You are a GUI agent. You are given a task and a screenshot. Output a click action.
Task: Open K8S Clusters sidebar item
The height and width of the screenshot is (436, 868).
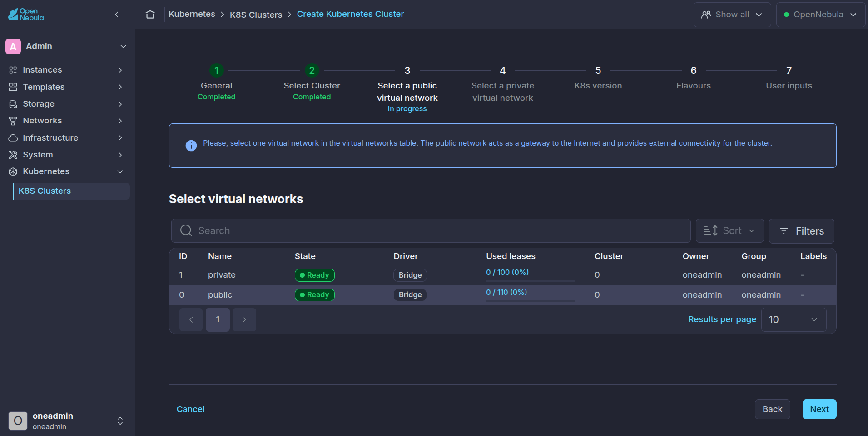pos(71,191)
